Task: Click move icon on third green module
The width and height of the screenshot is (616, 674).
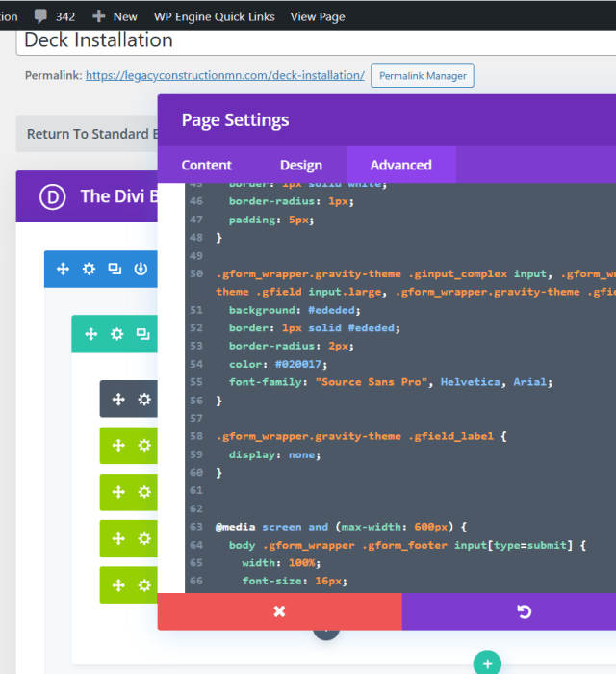Action: 118,538
